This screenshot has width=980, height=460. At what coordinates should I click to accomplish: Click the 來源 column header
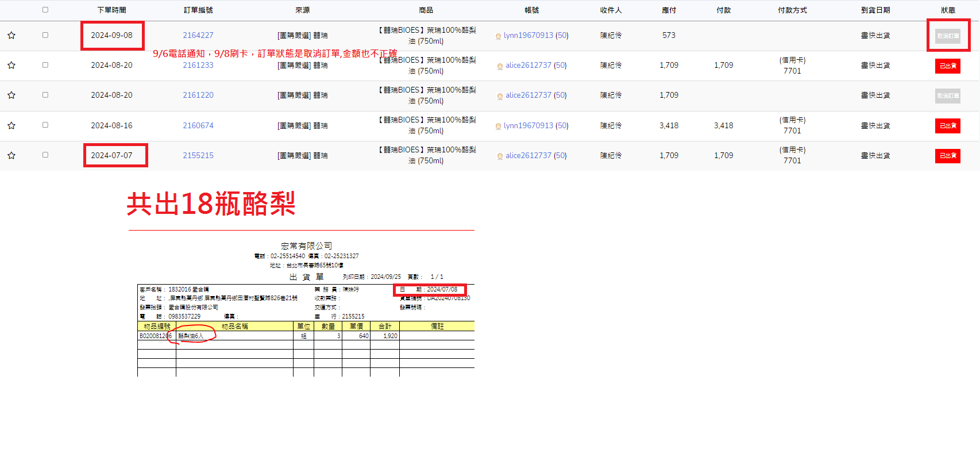coord(303,10)
